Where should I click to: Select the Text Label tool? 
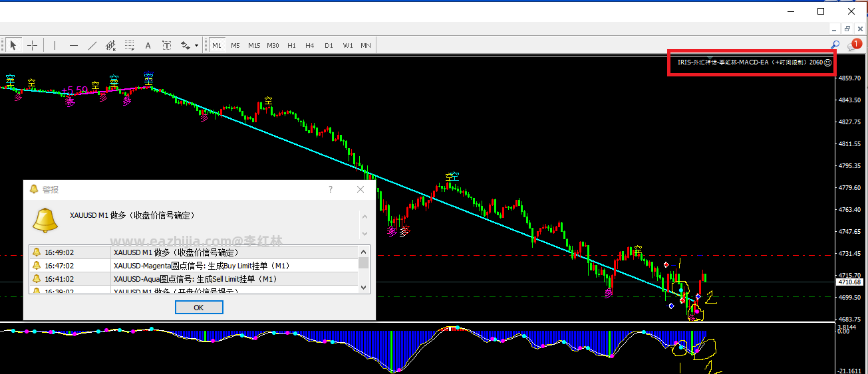click(x=166, y=45)
